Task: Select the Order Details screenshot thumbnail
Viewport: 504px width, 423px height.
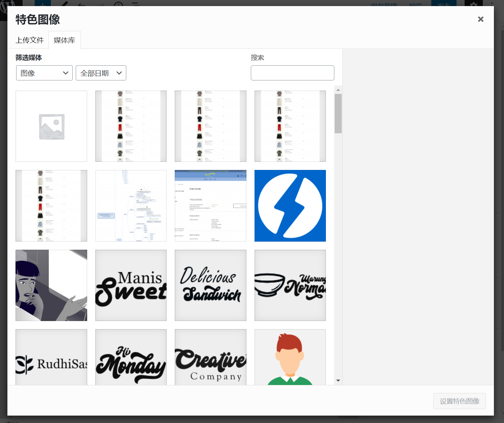Action: 210,206
